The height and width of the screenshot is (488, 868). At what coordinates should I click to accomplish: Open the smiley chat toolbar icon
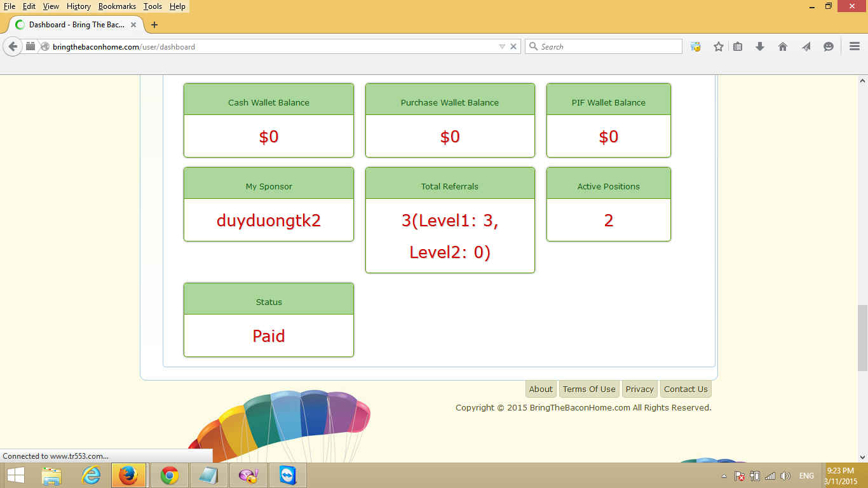[x=828, y=46]
